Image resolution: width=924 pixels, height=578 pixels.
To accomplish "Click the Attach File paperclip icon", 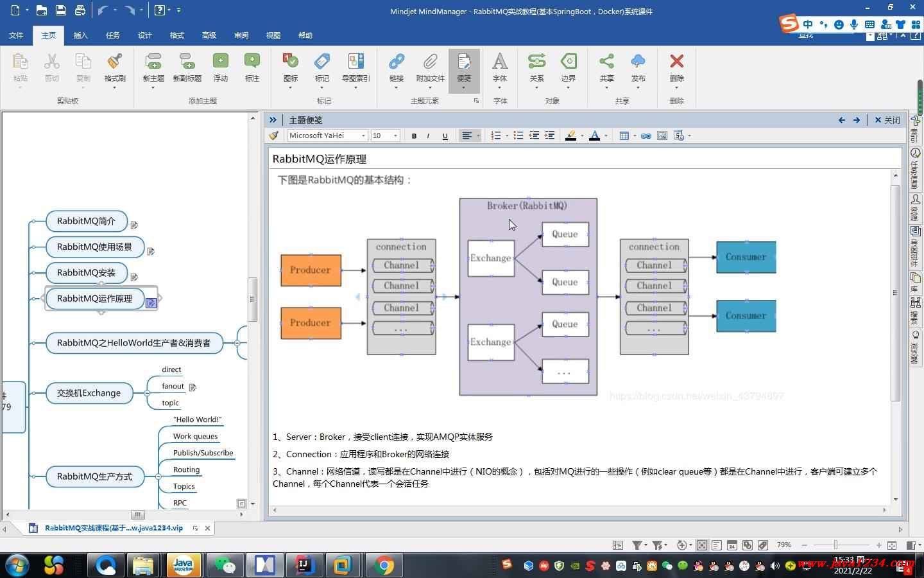I will pyautogui.click(x=430, y=62).
